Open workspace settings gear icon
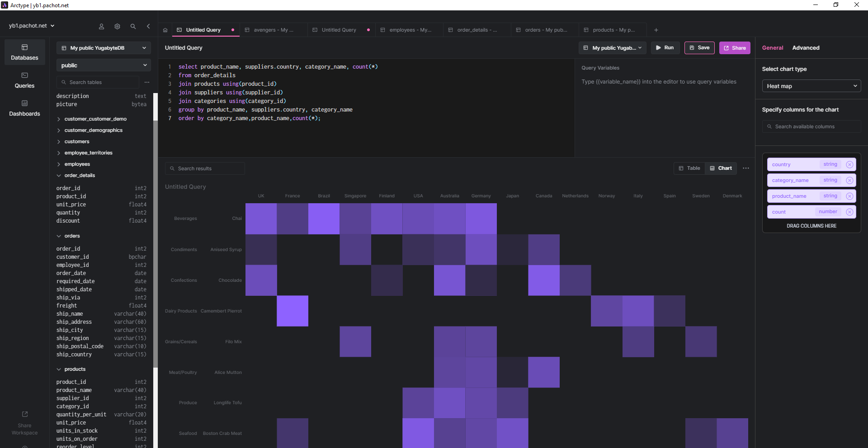 (x=117, y=26)
